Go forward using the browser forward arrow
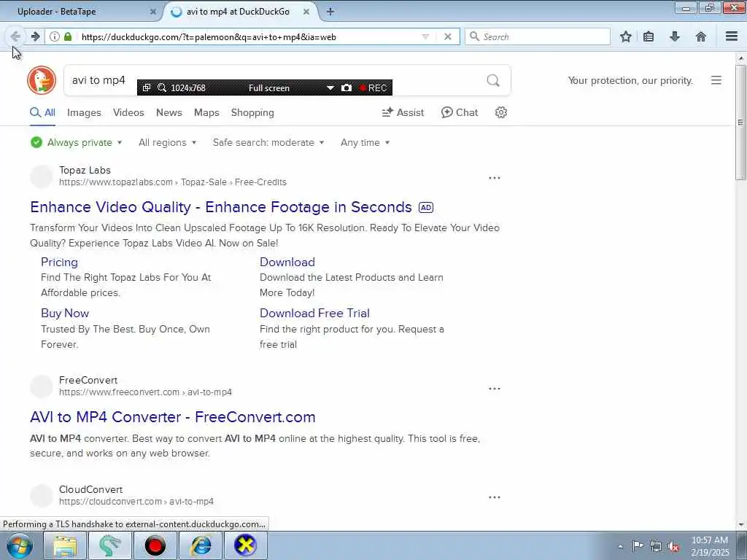The height and width of the screenshot is (560, 747). tap(35, 36)
